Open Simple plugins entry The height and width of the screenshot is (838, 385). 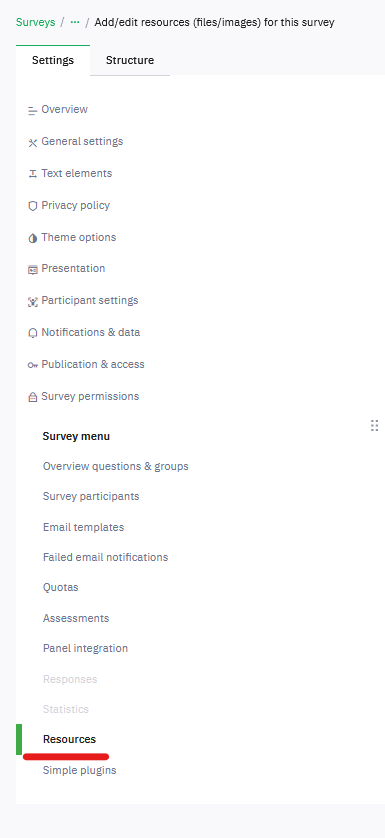coord(80,770)
